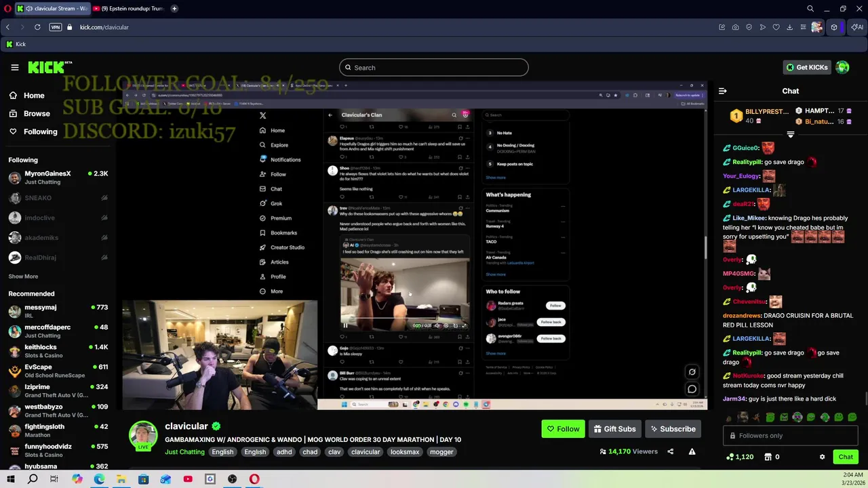868x488 pixels.
Task: Click the Get KICKs button
Action: point(806,67)
